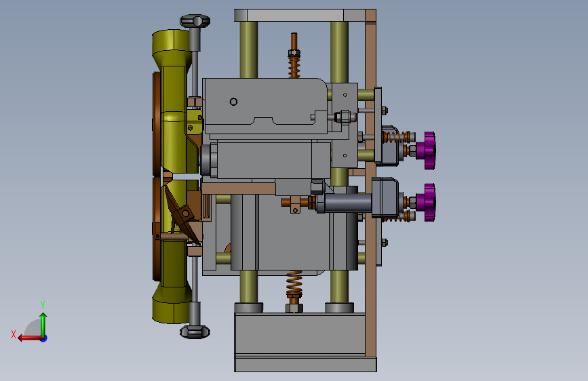This screenshot has width=588, height=381.
Task: Select the black hand knob at the bottom of the rod
Action: [195, 332]
